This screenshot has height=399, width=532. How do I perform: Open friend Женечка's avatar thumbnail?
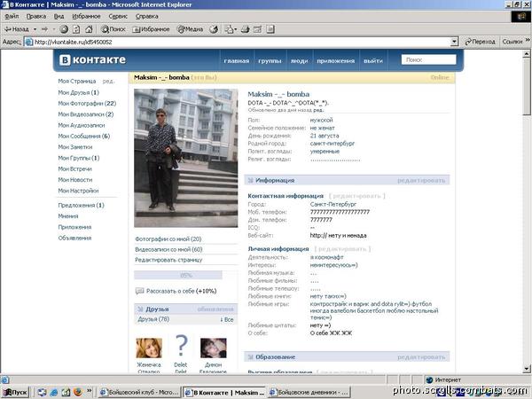coord(149,348)
